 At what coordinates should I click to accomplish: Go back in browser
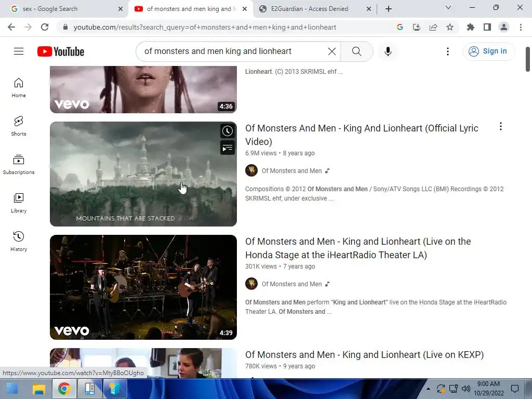[11, 27]
